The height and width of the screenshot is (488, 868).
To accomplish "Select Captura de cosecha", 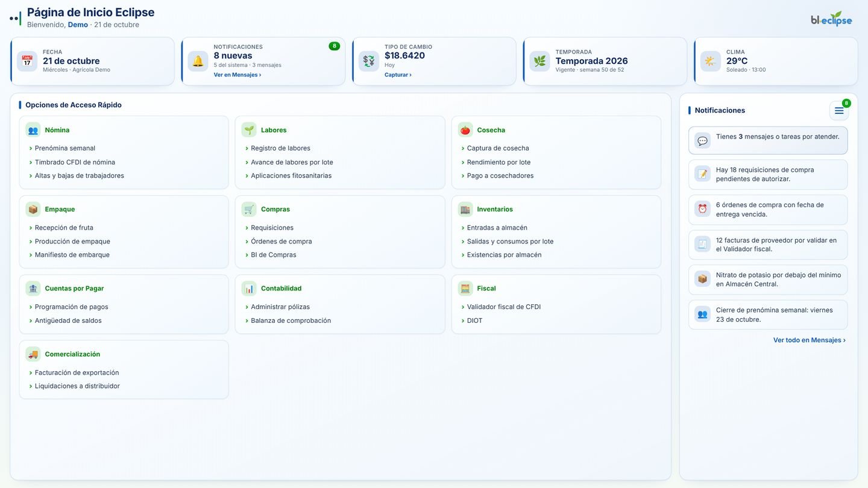I will tap(498, 148).
